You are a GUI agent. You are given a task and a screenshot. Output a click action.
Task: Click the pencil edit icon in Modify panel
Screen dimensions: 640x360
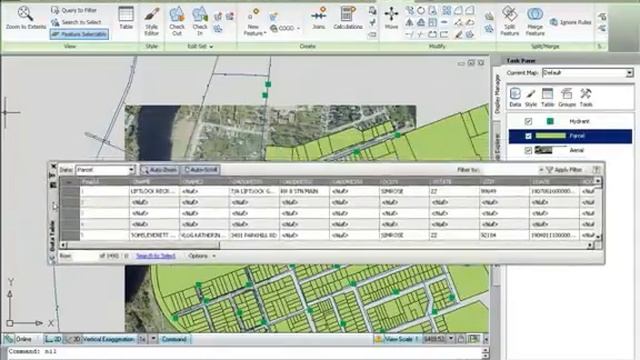(x=458, y=35)
